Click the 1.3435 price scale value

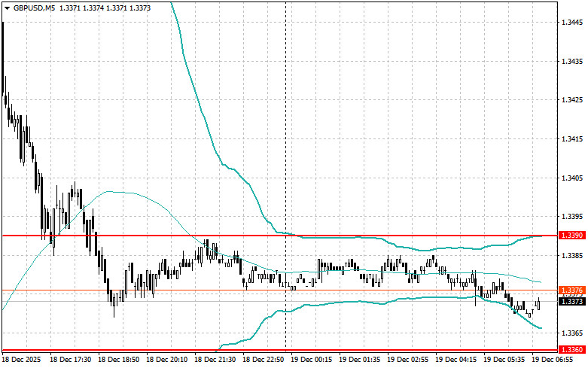click(x=572, y=61)
